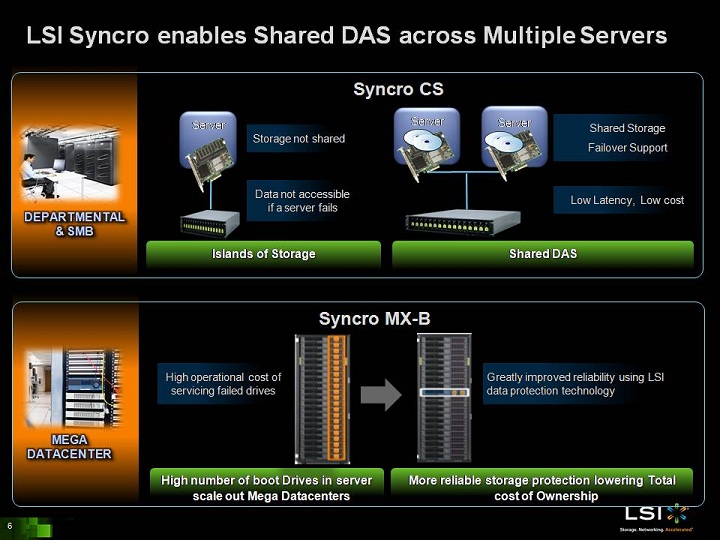The width and height of the screenshot is (720, 540).
Task: Click the Failover Support text
Action: pos(628,148)
